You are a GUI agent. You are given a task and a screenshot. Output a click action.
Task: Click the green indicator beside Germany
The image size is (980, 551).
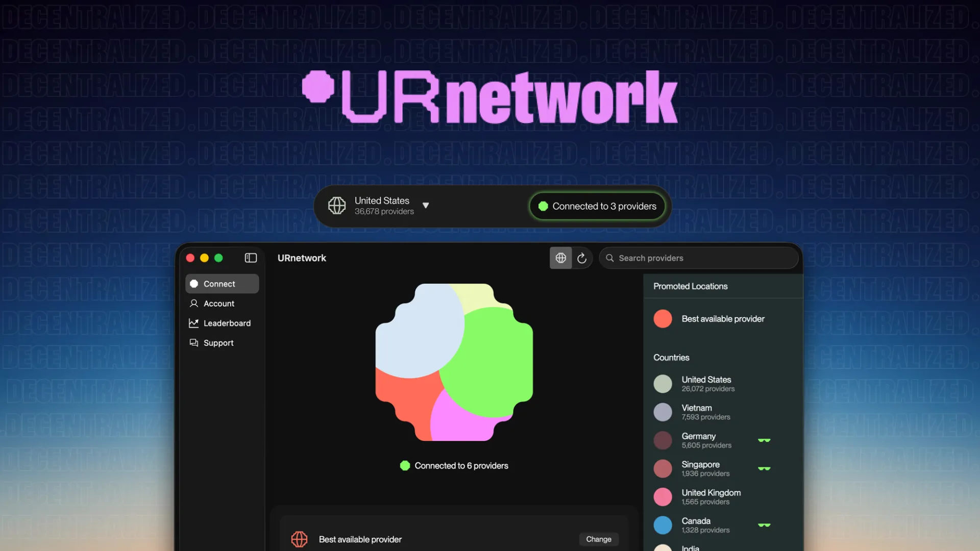(x=764, y=440)
